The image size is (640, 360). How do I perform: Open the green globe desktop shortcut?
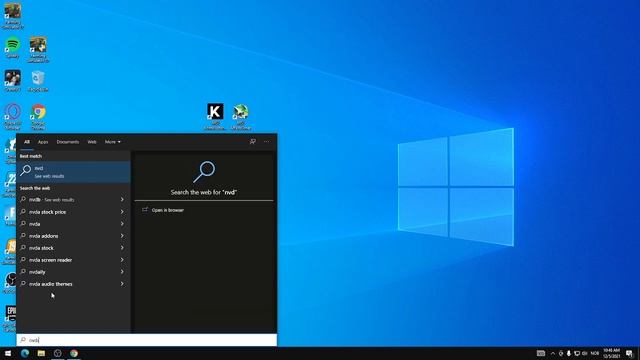click(241, 116)
